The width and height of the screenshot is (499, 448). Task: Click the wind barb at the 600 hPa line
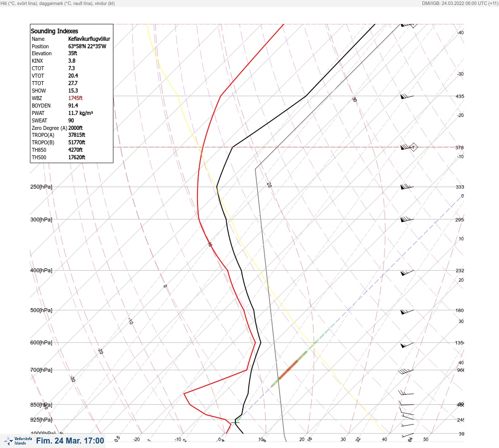click(x=407, y=345)
